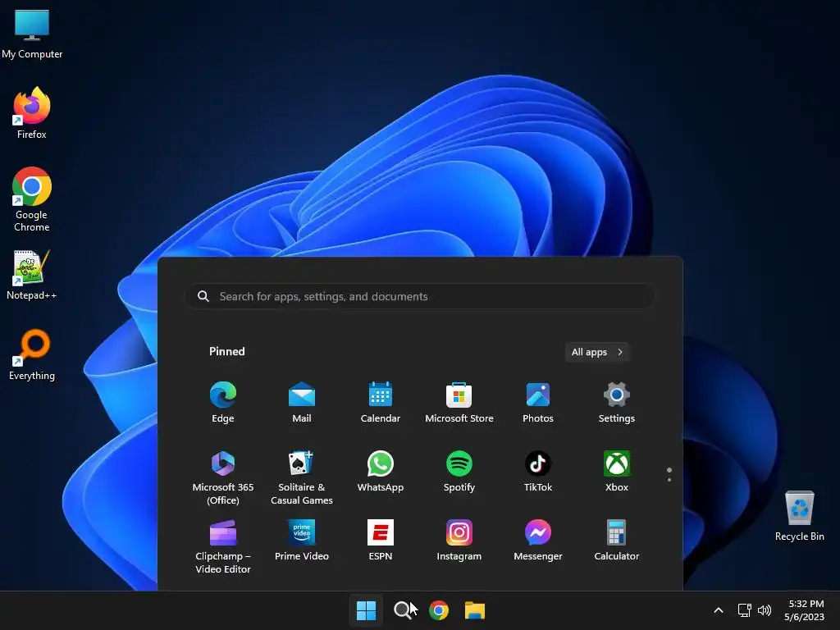Open taskbar Search magnifier
The width and height of the screenshot is (840, 630).
coord(402,610)
